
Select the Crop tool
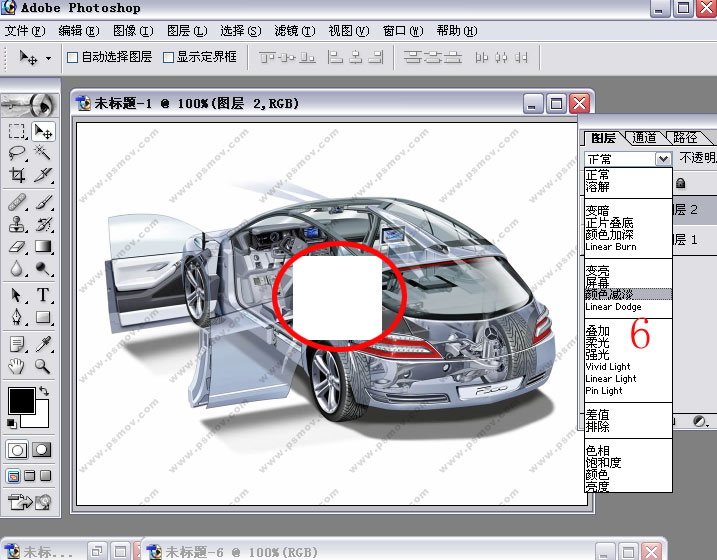pos(17,175)
